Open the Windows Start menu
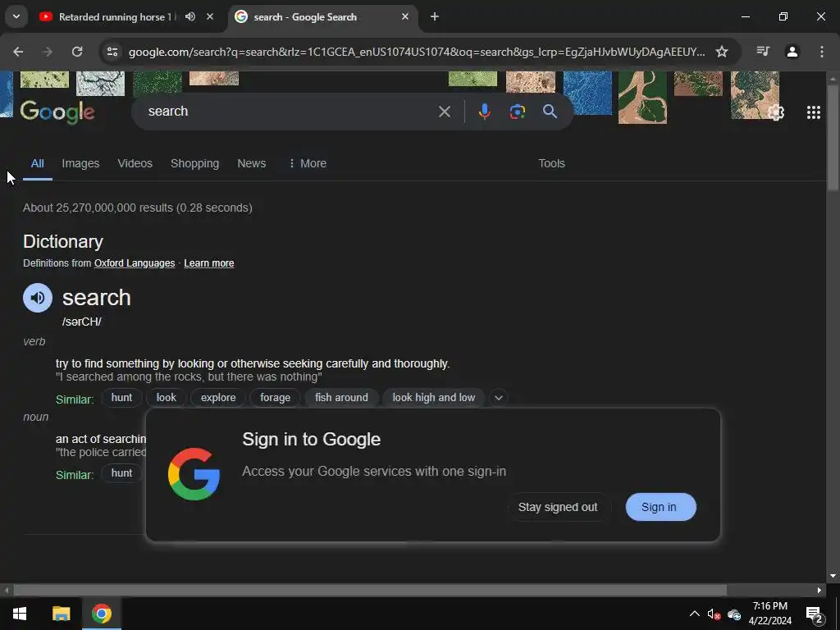Screen dimensions: 840x630 (20, 614)
